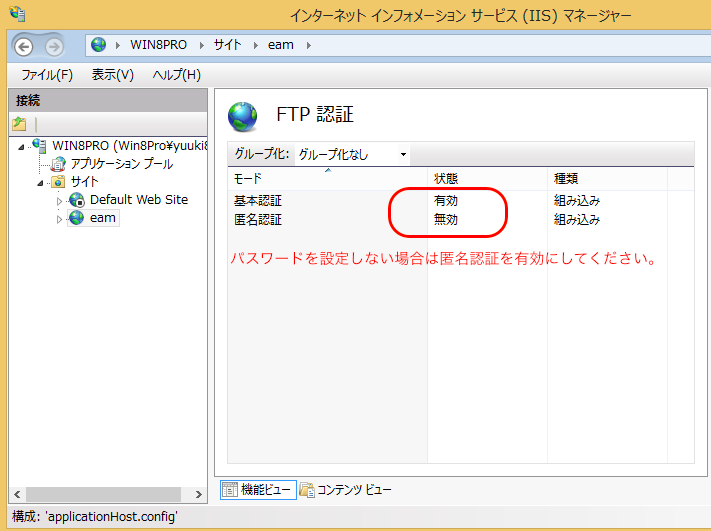Click the applicationHost.config status bar text
This screenshot has width=711, height=531.
pyautogui.click(x=95, y=516)
